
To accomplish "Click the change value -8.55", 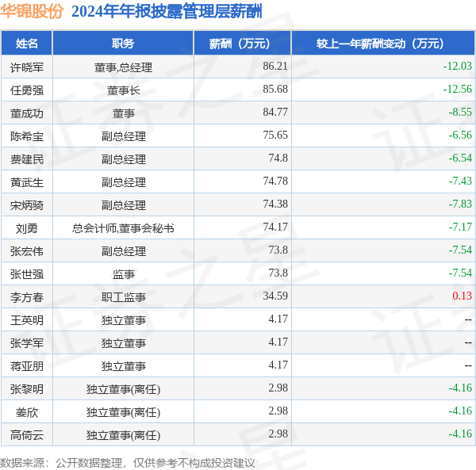I will click(x=460, y=112).
